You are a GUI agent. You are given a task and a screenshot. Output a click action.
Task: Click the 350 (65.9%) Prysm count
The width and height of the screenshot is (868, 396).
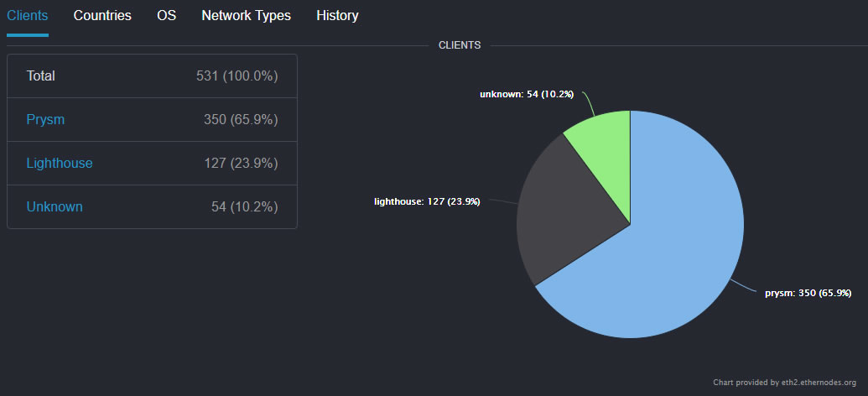pyautogui.click(x=241, y=120)
